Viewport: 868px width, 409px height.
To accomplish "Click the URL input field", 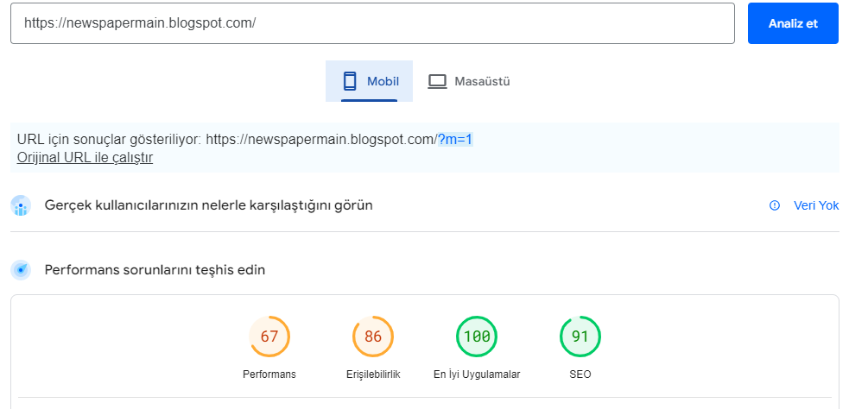I will pos(372,23).
